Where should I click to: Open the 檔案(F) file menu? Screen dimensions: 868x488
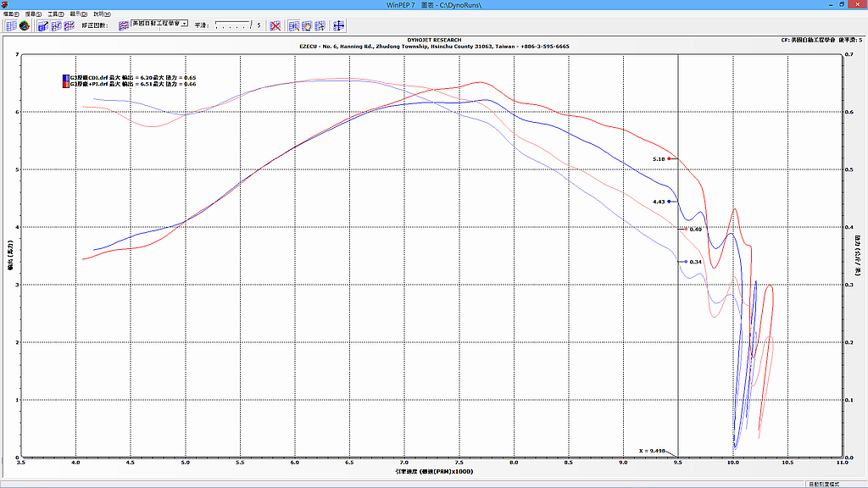click(x=11, y=14)
